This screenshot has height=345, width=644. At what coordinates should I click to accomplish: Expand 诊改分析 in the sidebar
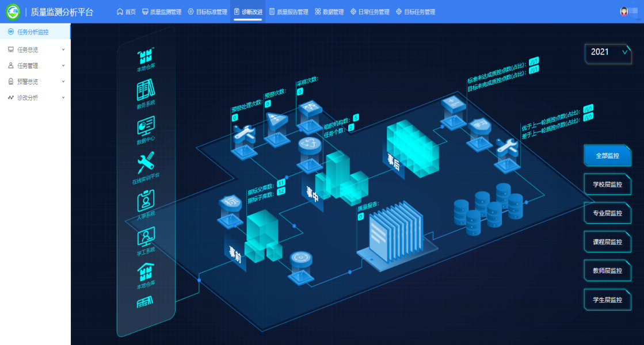tap(35, 98)
